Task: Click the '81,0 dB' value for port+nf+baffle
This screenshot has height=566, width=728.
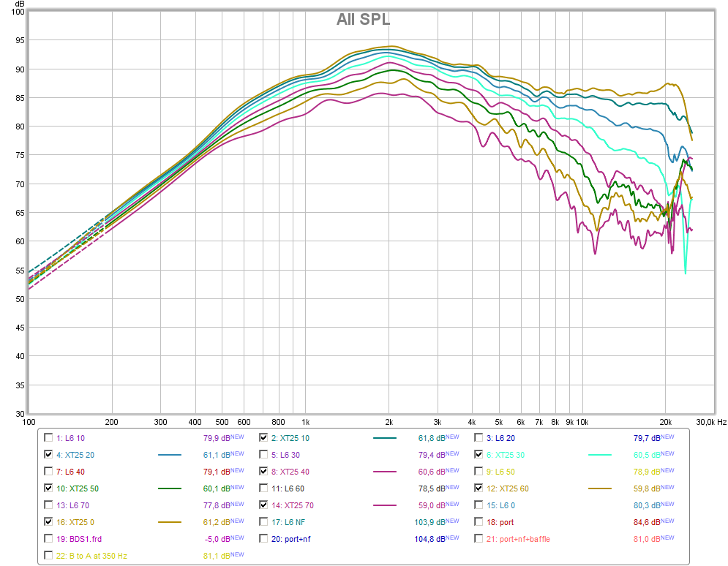Action: point(648,539)
